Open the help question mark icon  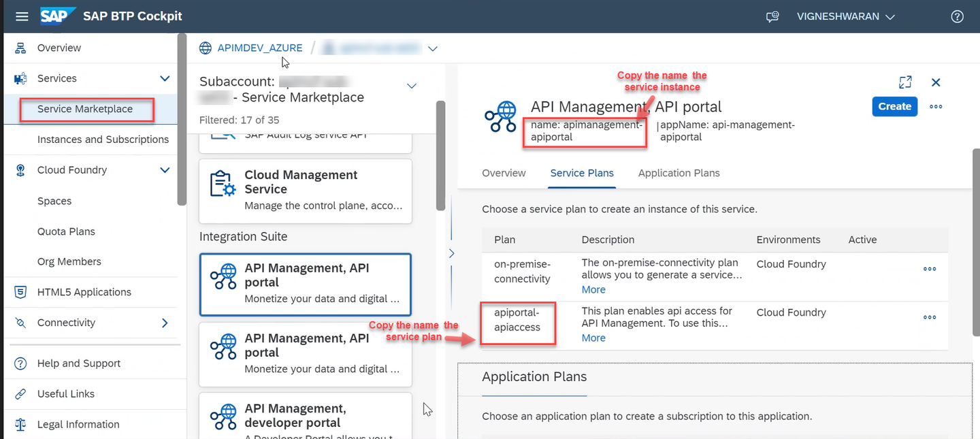[x=958, y=17]
